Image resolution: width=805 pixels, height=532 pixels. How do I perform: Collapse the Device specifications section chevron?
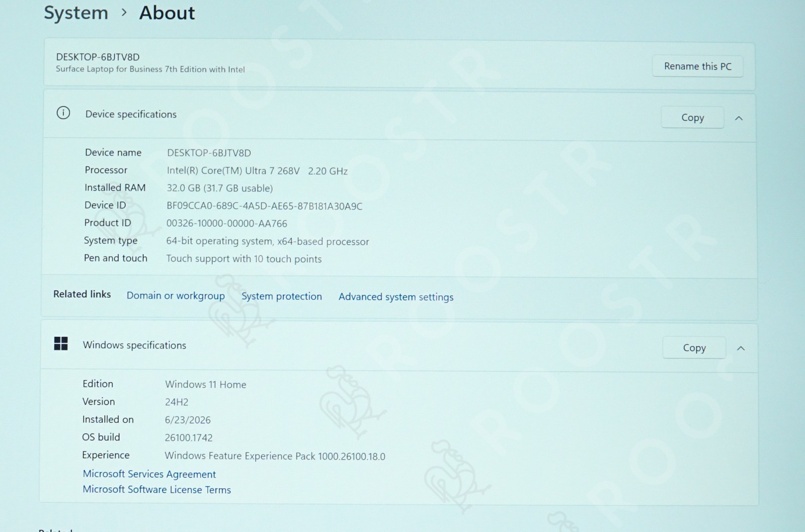(739, 118)
